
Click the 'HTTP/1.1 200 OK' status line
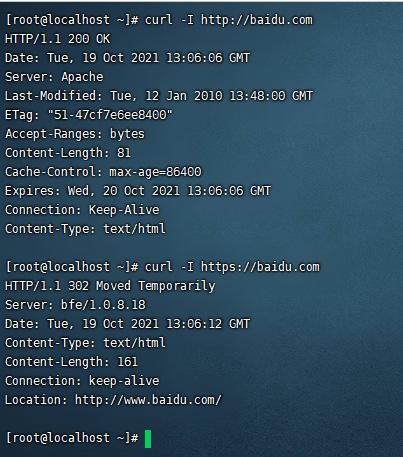coord(57,39)
